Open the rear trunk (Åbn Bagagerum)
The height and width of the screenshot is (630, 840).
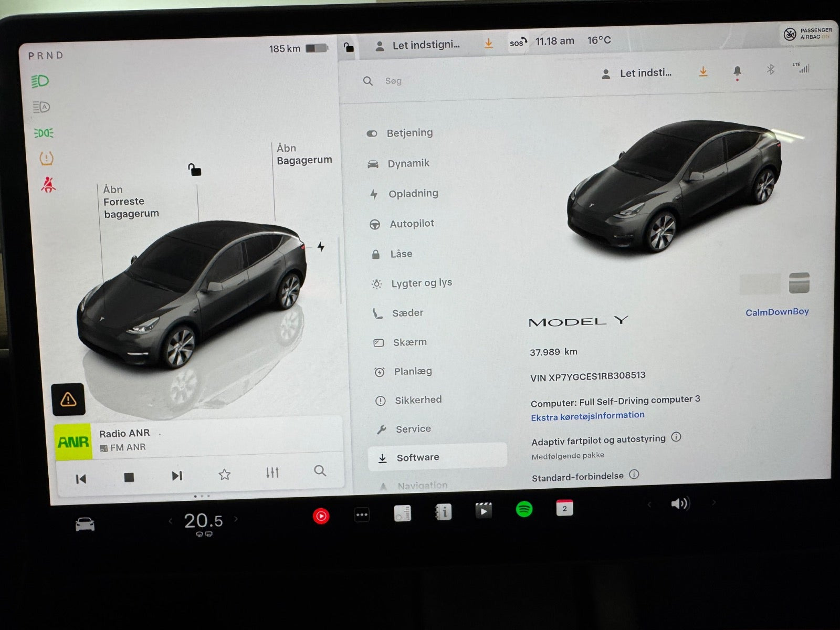click(x=304, y=154)
